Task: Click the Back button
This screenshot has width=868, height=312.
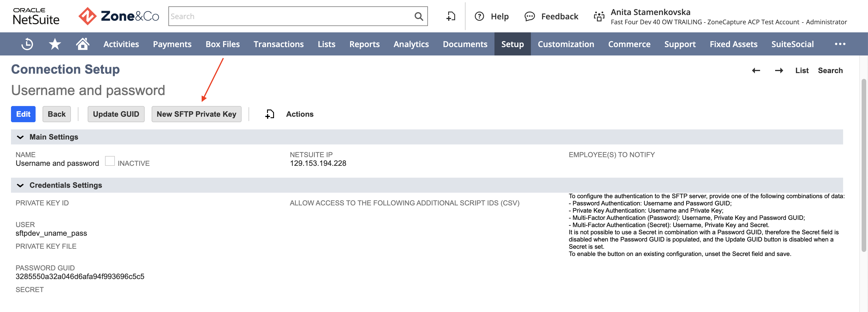Action: [57, 114]
